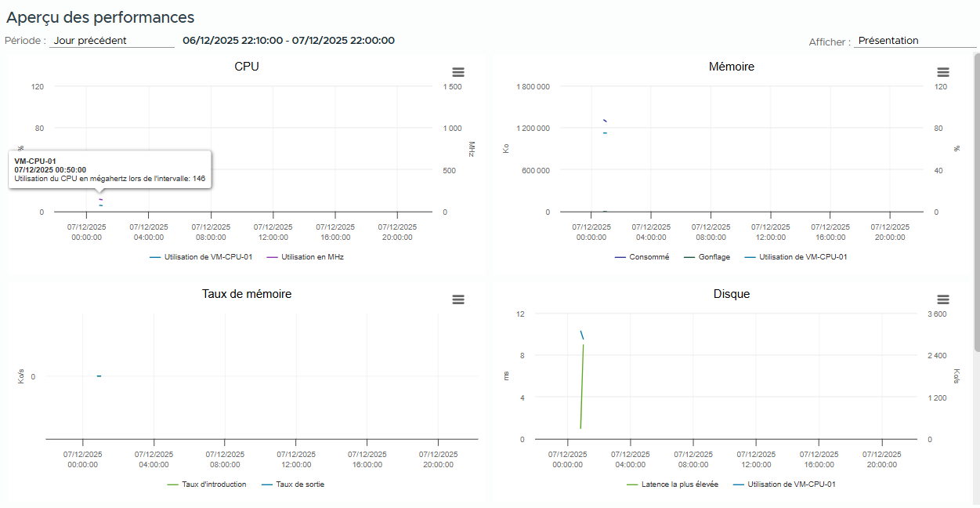Open the Disque chart hamburger menu

(x=943, y=299)
